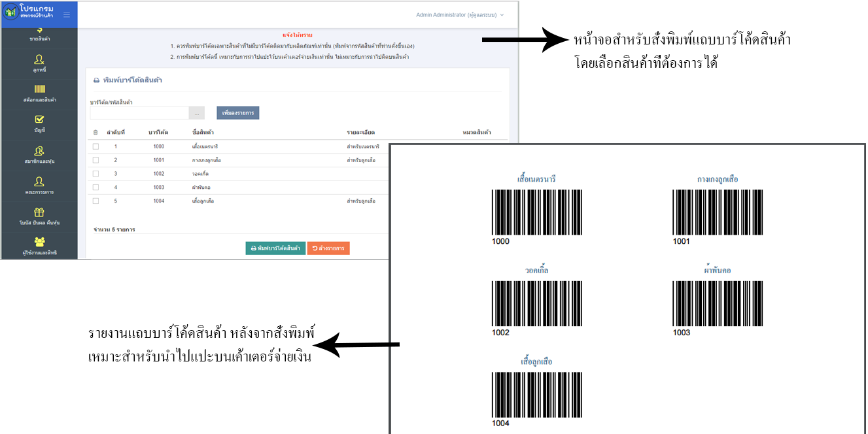Viewport: 868px width, 434px height.
Task: Open the บัญชี accounting sidebar icon
Action: tap(39, 119)
